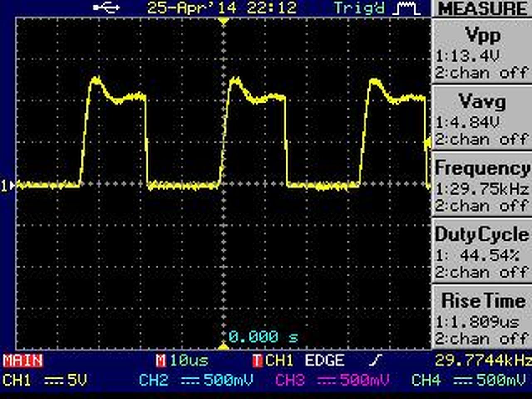Click the red M timebase icon
The width and height of the screenshot is (532, 399).
pyautogui.click(x=160, y=360)
